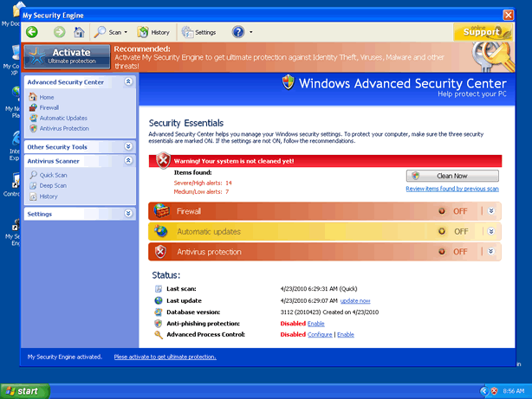
Task: Expand the Antivirus protection row chevron
Action: click(490, 252)
